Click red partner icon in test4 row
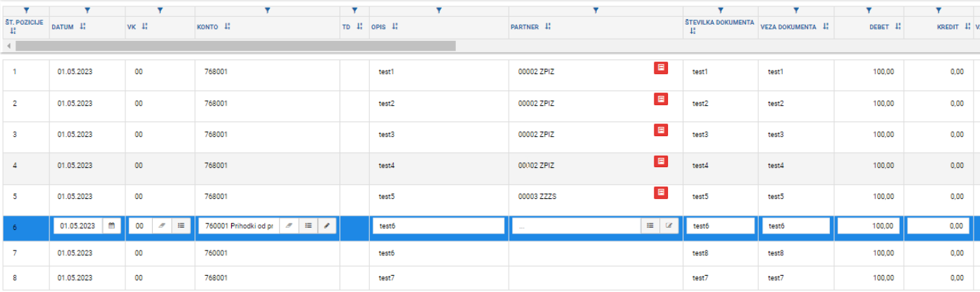The image size is (980, 292). coord(661,161)
